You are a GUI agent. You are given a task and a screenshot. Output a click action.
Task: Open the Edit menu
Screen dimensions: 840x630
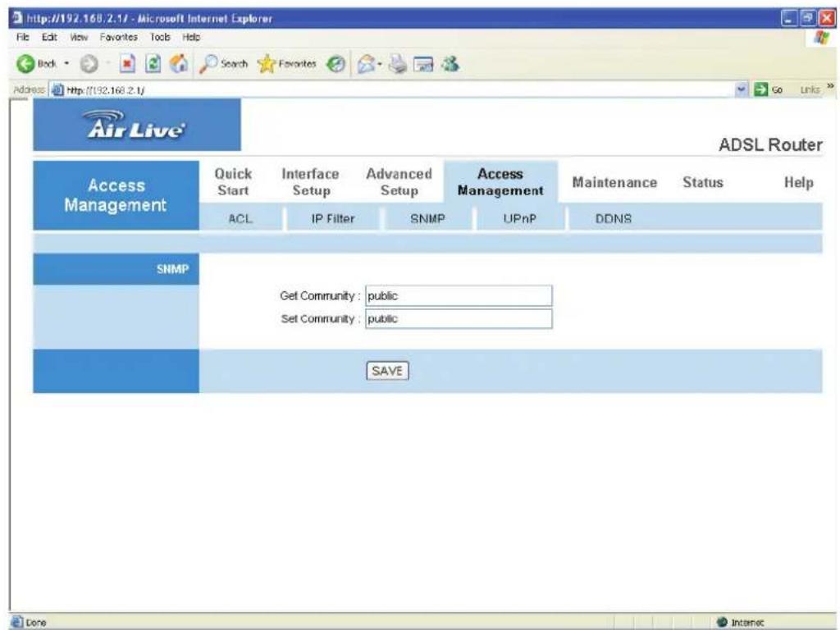pos(49,37)
